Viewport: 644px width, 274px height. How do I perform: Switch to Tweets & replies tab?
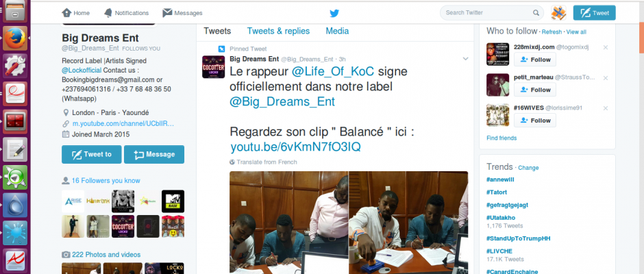coord(278,31)
